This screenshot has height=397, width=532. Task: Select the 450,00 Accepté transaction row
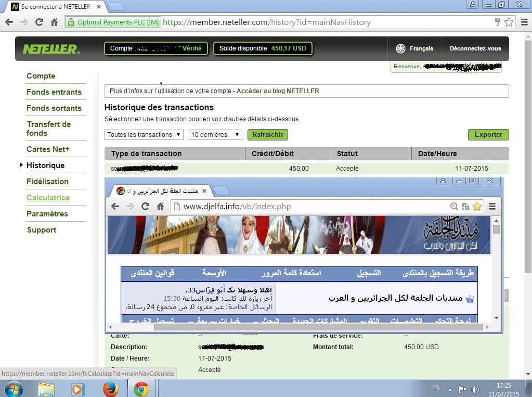[307, 169]
